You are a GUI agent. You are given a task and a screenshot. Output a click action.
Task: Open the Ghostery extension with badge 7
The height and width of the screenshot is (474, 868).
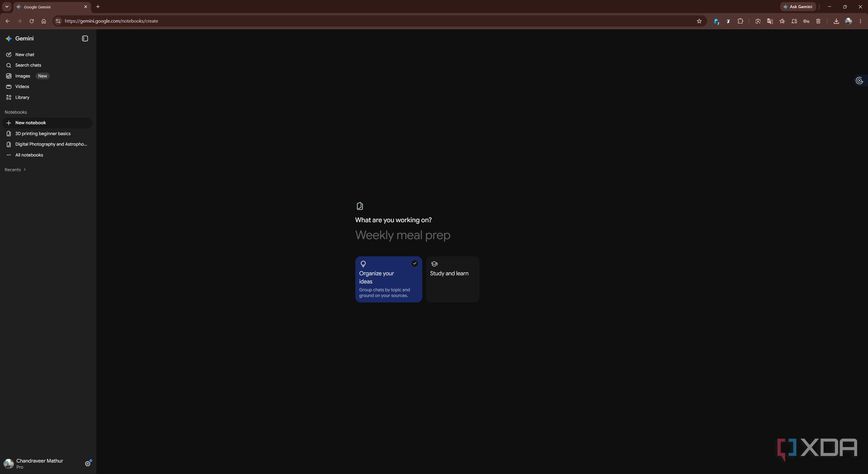[x=716, y=21]
